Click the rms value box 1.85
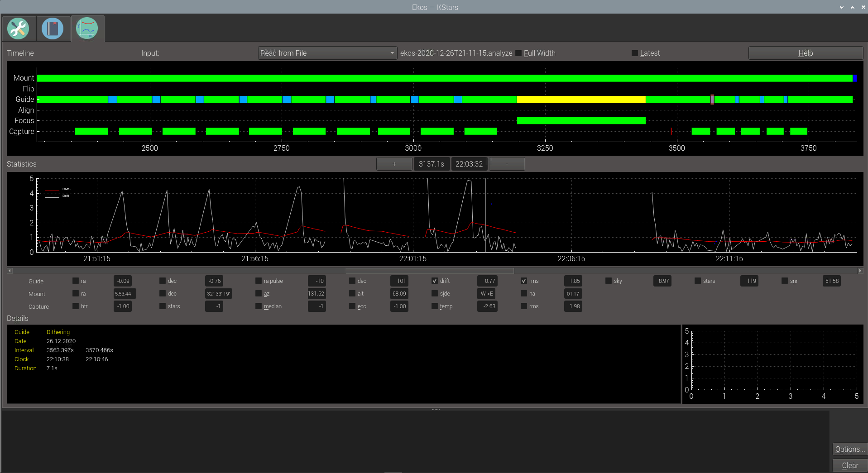The width and height of the screenshot is (868, 473). [x=573, y=281]
